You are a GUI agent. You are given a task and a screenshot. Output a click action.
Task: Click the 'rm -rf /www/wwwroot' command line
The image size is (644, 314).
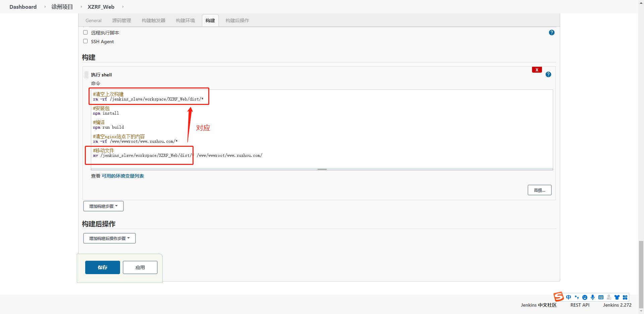click(136, 141)
